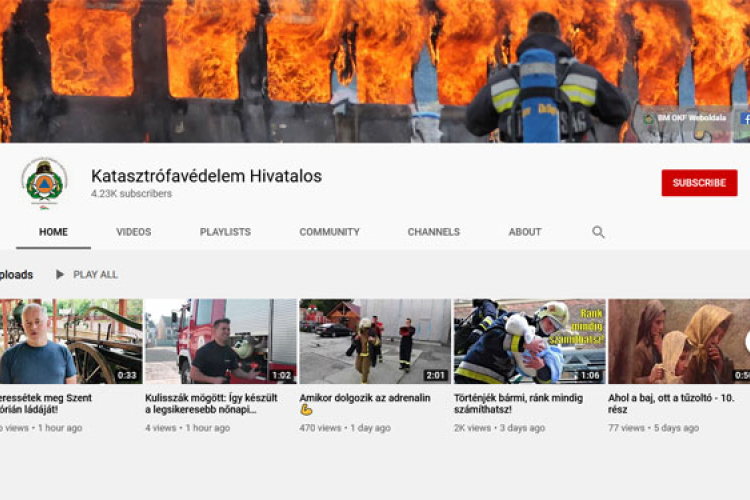This screenshot has width=750, height=500.
Task: Play the 2:01 firefighters walking thumbnail
Action: click(375, 341)
